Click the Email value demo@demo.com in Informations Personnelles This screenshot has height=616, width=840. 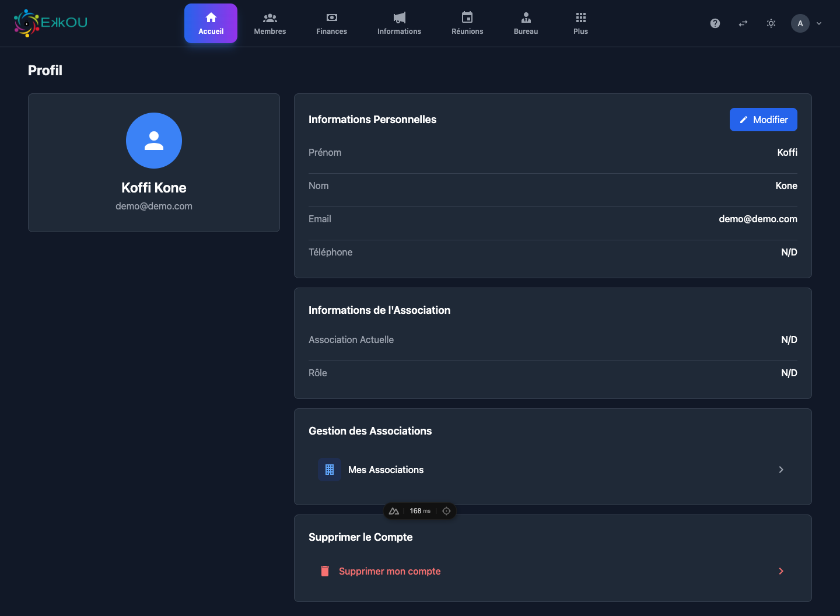coord(758,219)
